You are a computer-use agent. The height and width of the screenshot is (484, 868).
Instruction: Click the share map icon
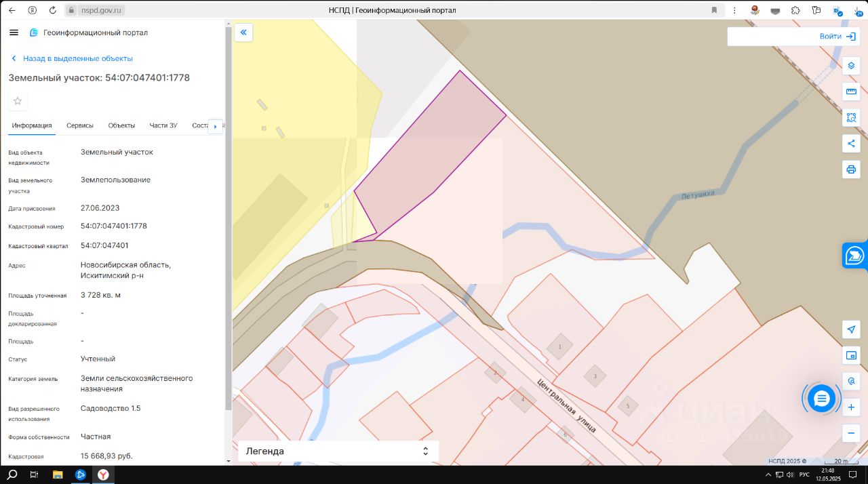(851, 143)
